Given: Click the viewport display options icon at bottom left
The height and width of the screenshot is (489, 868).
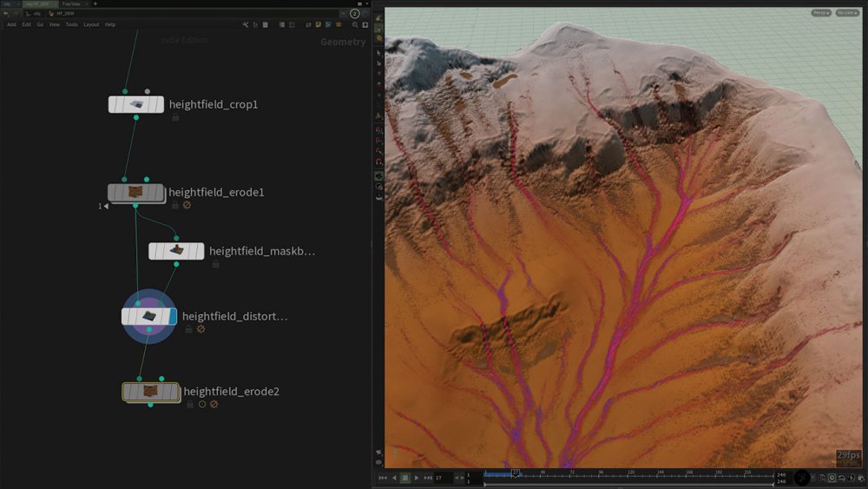Looking at the screenshot, I should click(379, 462).
